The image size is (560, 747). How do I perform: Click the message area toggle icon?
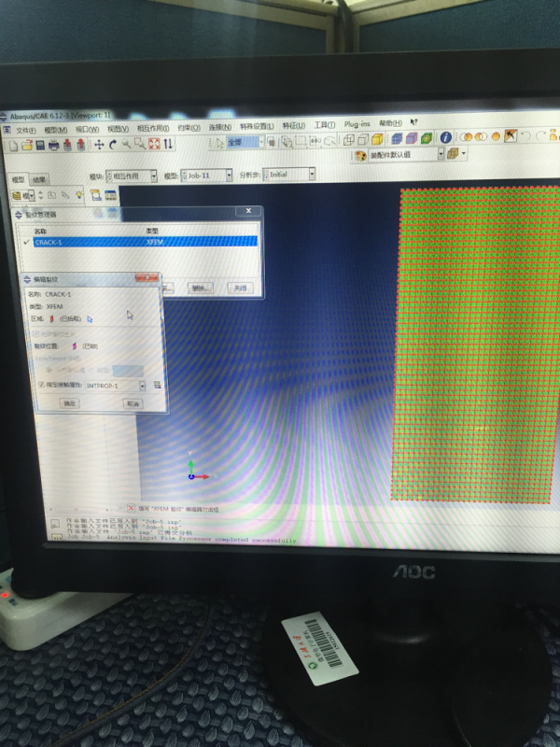[x=55, y=523]
